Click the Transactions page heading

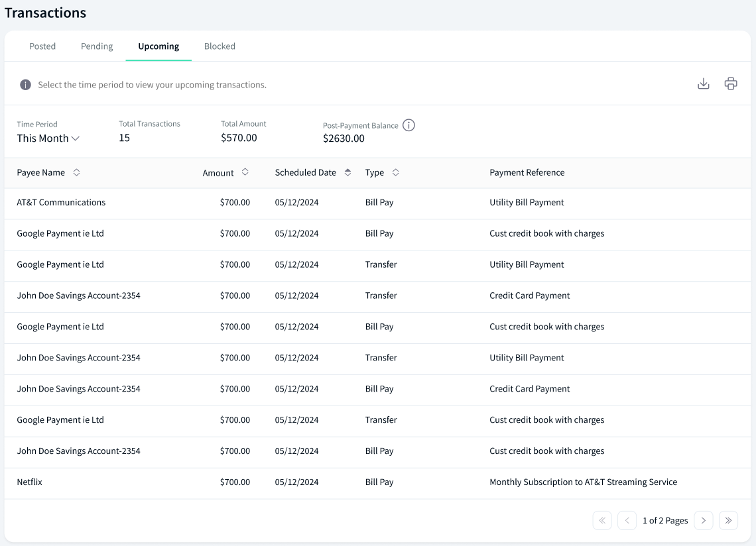click(x=45, y=13)
